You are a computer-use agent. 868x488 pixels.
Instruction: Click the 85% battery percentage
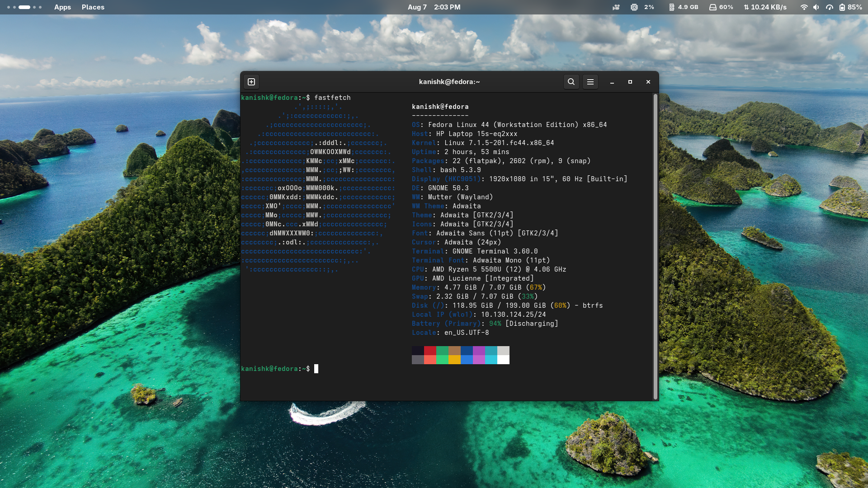click(x=854, y=7)
